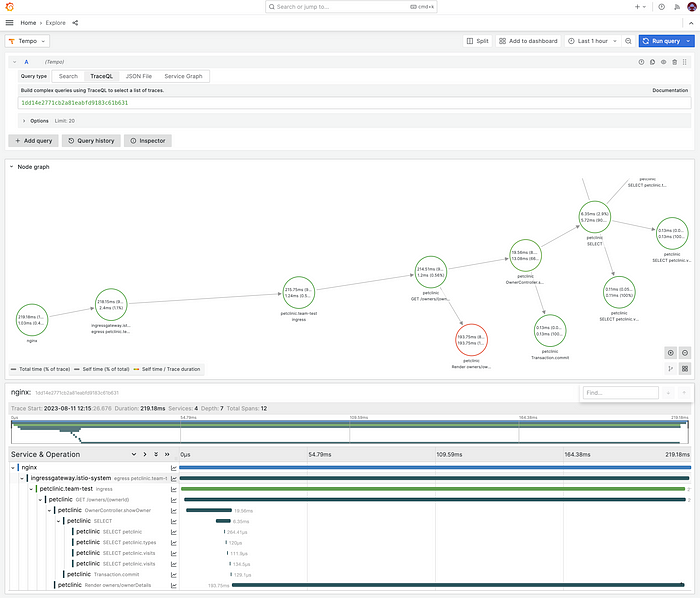Click the chart icon on Render owners/ownerDetails row
Viewport: 700px width, 598px height.
pyautogui.click(x=174, y=586)
